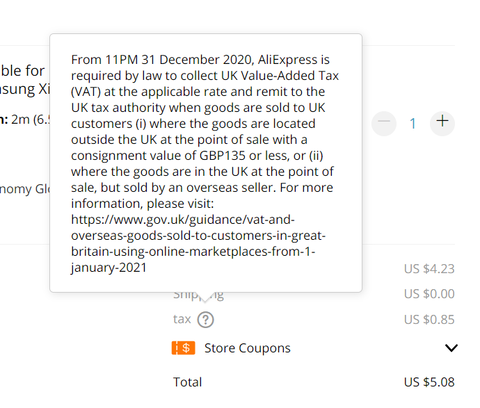Click the orange Store Coupons ticket icon
Image resolution: width=480 pixels, height=408 pixels.
(x=183, y=348)
